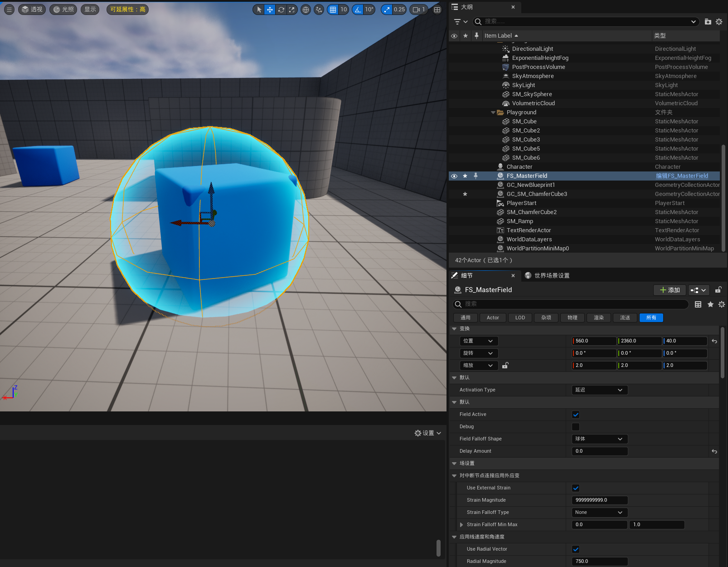
Task: Click the 添加 add component button
Action: click(x=670, y=290)
